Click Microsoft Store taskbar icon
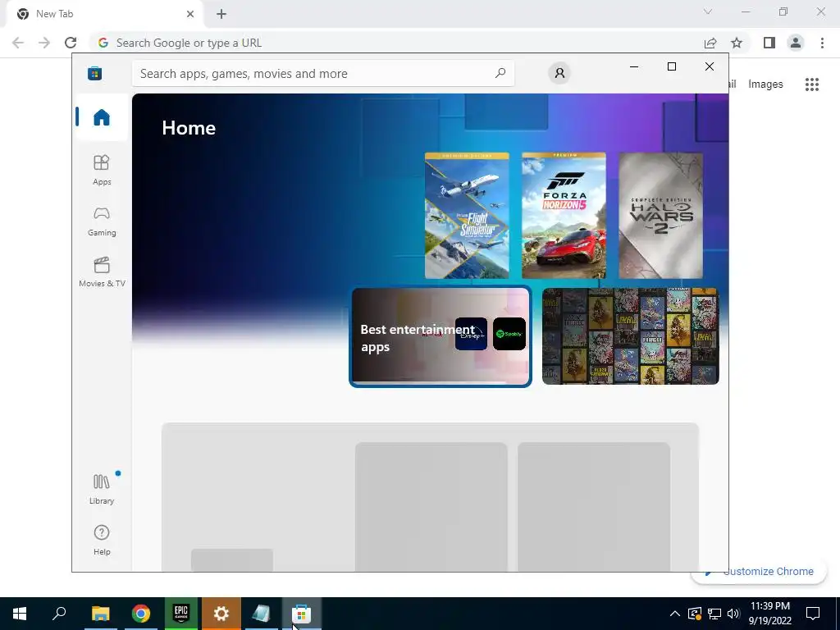 pyautogui.click(x=302, y=614)
